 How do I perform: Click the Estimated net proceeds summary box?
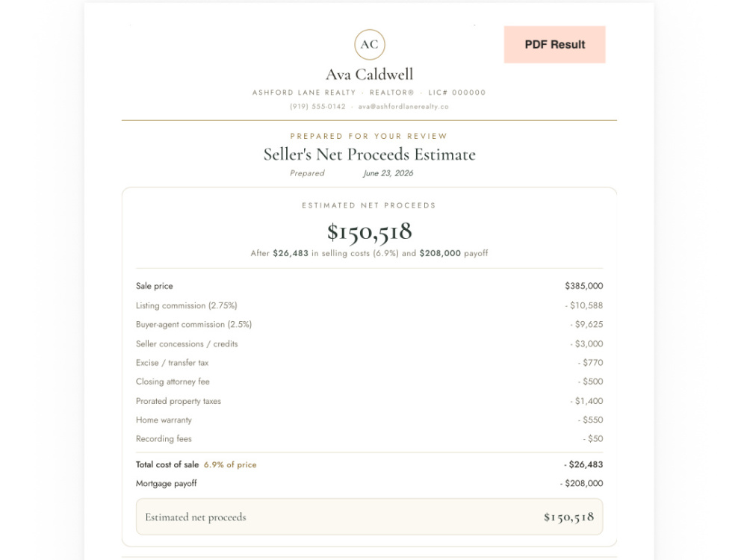point(369,517)
